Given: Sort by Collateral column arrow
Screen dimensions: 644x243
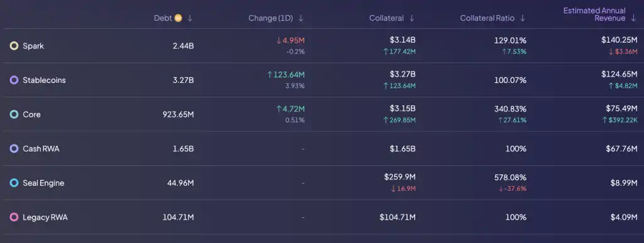Looking at the screenshot, I should click(411, 18).
